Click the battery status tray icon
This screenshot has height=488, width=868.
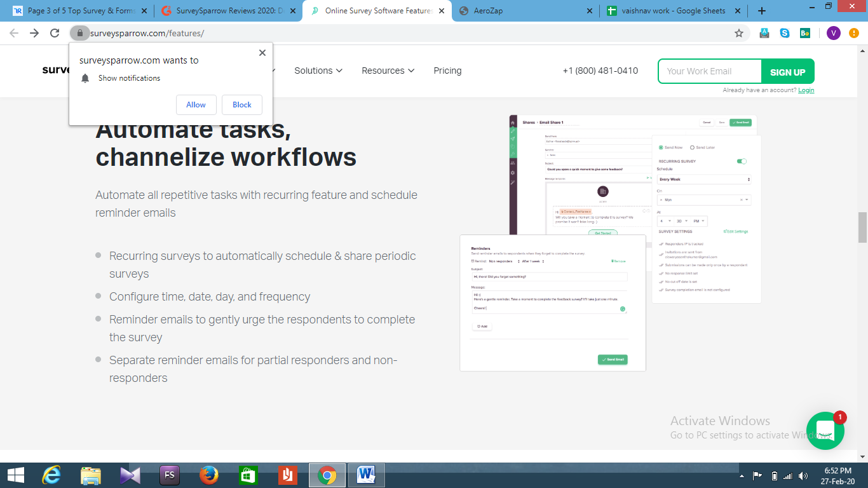[x=774, y=476]
